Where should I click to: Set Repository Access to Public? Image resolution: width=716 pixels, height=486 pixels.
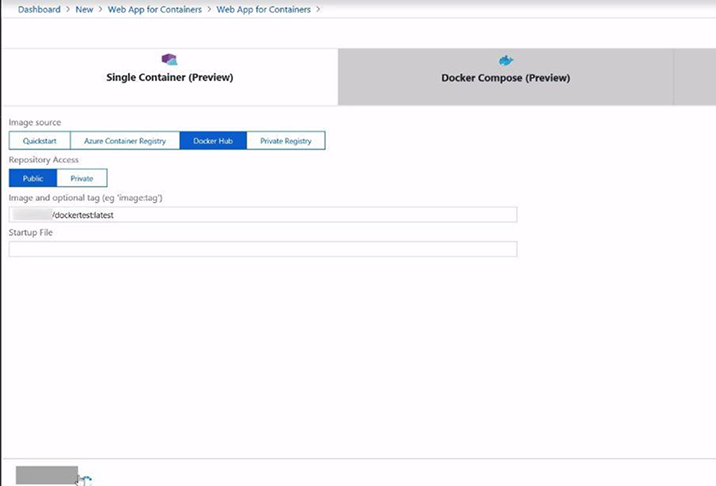pos(33,178)
